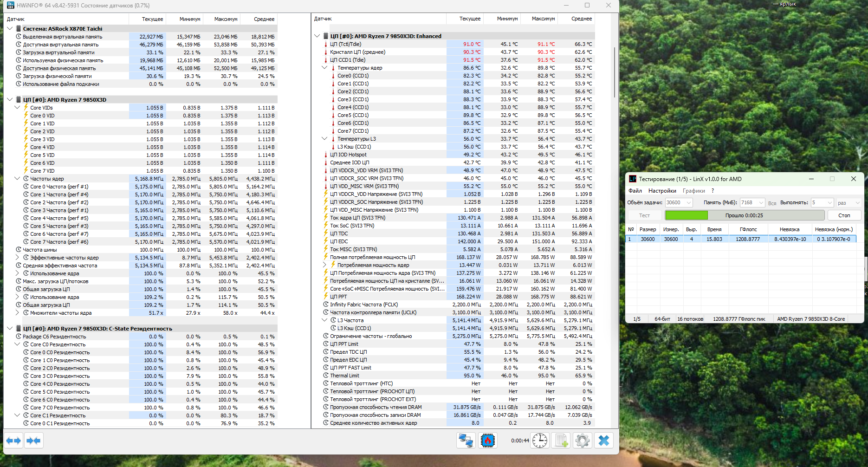Collapse the Core VIDs tree node
This screenshot has width=868, height=467.
17,107
